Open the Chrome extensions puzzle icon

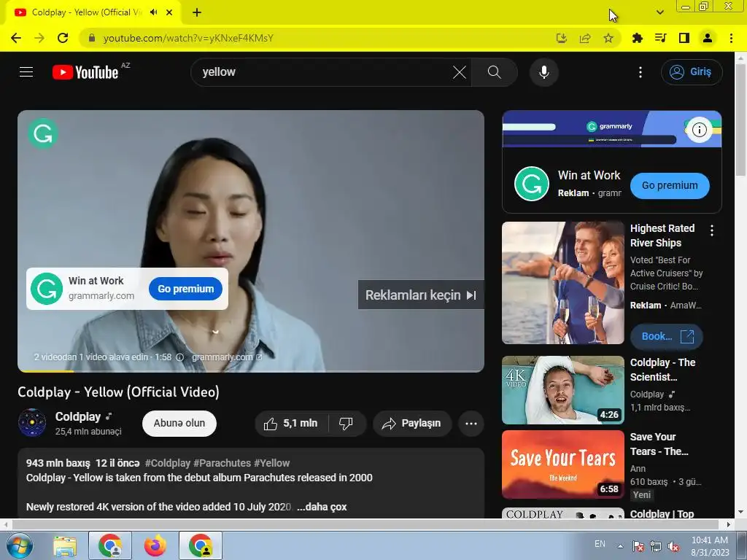pos(637,38)
